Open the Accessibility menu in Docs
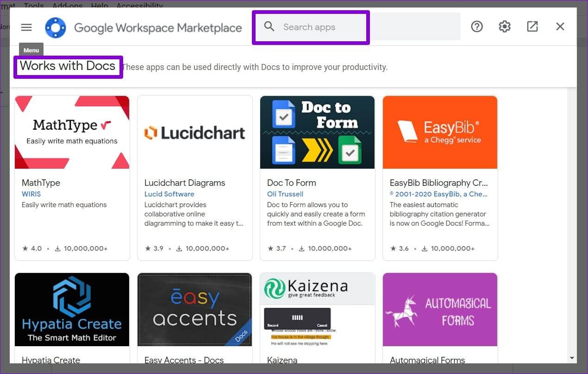This screenshot has width=588, height=374. click(139, 6)
